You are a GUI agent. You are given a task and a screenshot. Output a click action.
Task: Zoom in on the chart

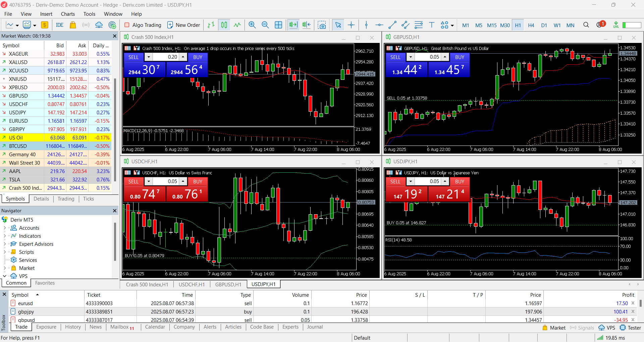pyautogui.click(x=252, y=25)
